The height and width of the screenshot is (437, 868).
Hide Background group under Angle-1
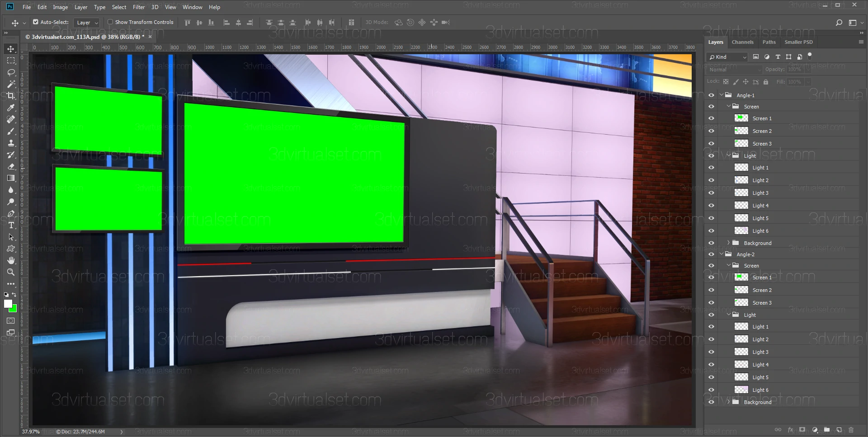coord(711,243)
